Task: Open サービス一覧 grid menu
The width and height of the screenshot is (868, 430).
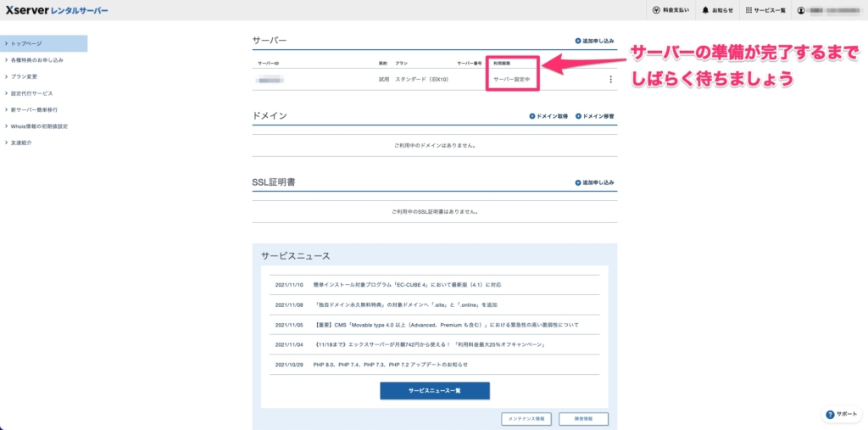Action: (765, 10)
